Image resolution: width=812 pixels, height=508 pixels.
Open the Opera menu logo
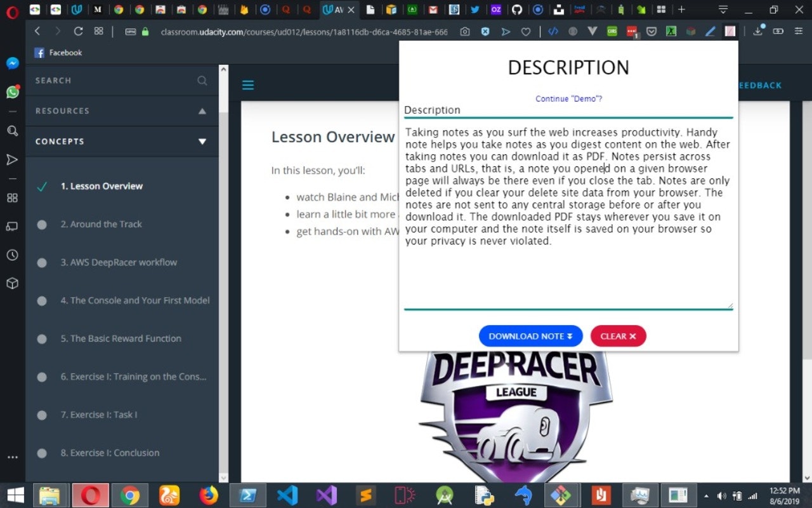(x=13, y=11)
